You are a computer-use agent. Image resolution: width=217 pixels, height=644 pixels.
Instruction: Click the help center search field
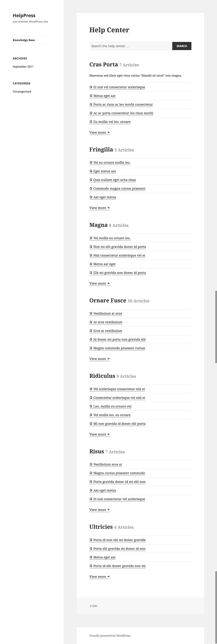[x=130, y=46]
